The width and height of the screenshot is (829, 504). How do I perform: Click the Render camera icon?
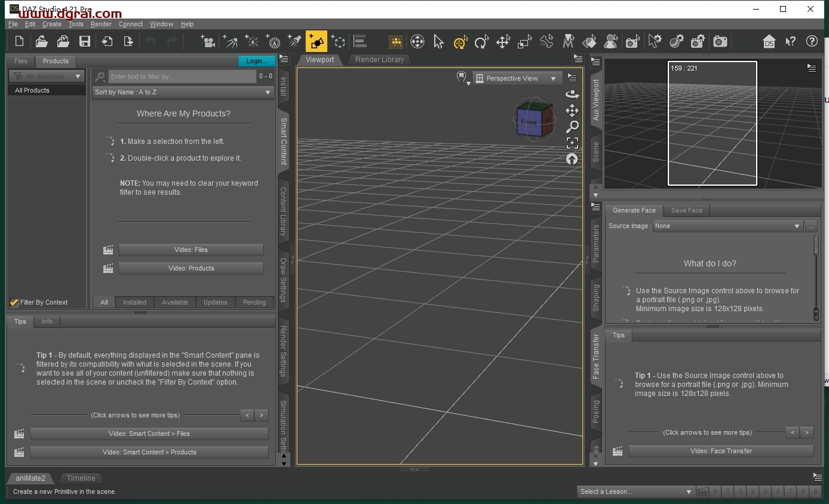[x=721, y=41]
